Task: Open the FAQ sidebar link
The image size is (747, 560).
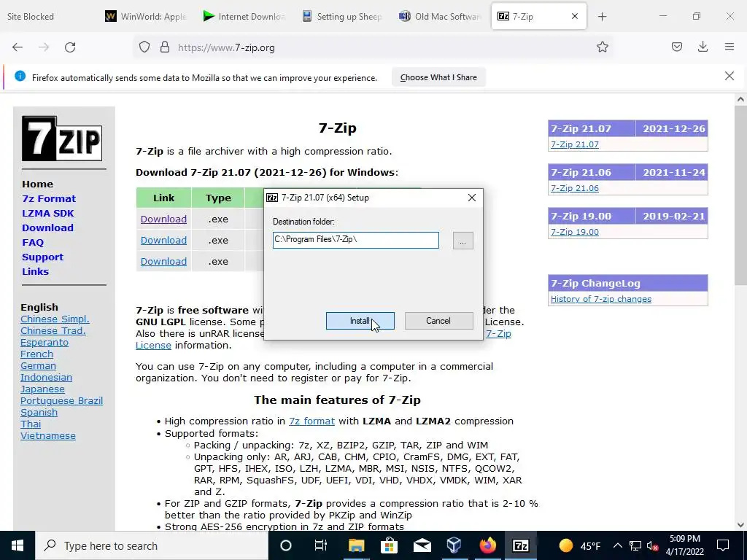Action: [33, 242]
